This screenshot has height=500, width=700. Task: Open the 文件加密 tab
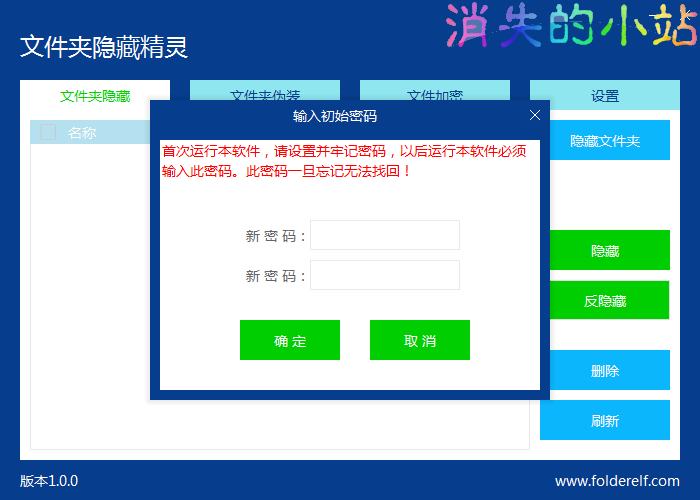click(x=435, y=90)
